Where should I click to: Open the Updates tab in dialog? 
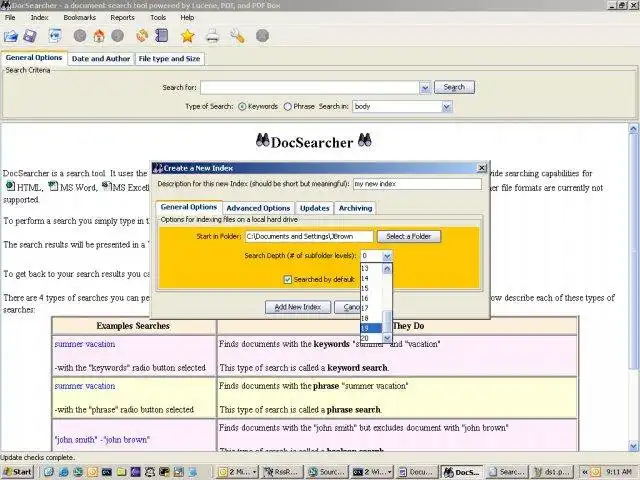tap(314, 208)
